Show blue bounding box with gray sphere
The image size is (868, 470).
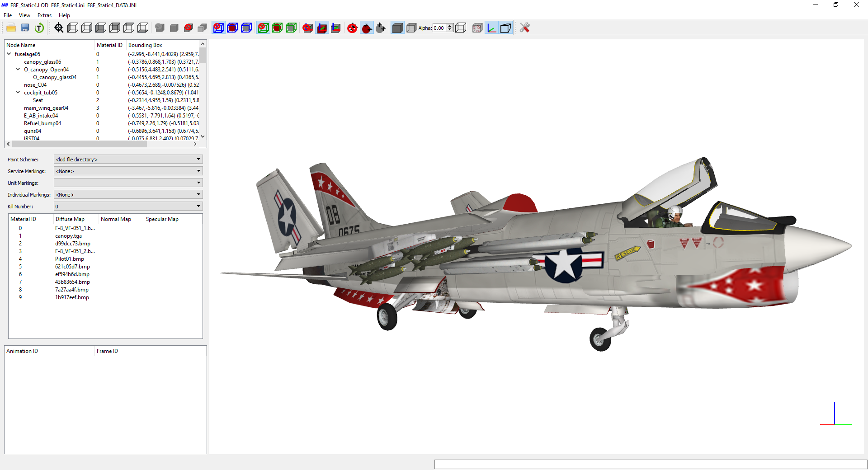click(246, 28)
